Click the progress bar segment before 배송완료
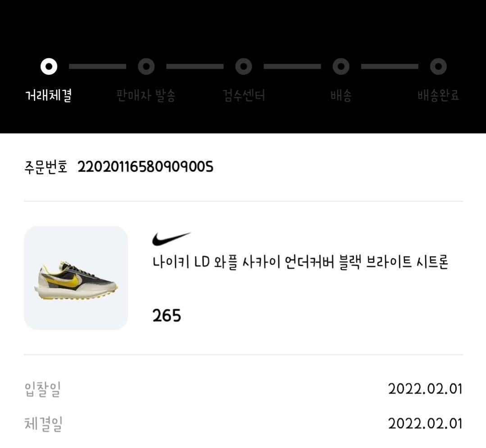The image size is (486, 448). pos(390,66)
